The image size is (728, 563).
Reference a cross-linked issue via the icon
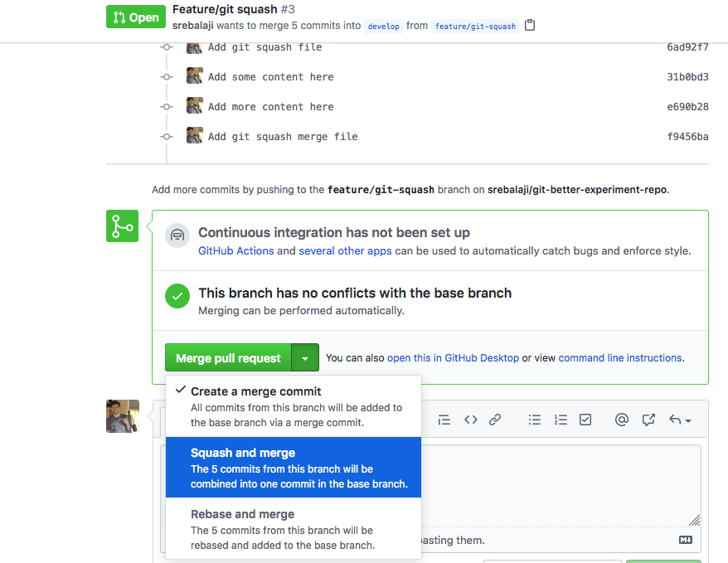(x=648, y=420)
